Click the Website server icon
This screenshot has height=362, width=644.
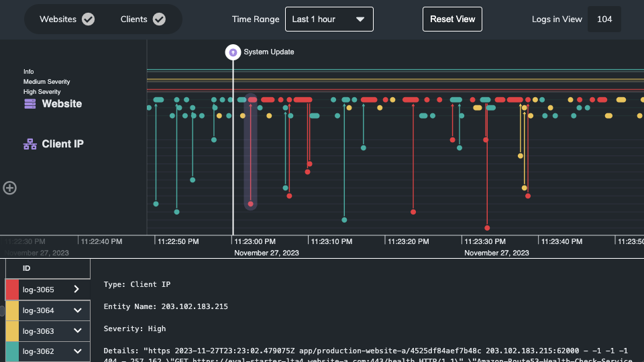point(30,104)
